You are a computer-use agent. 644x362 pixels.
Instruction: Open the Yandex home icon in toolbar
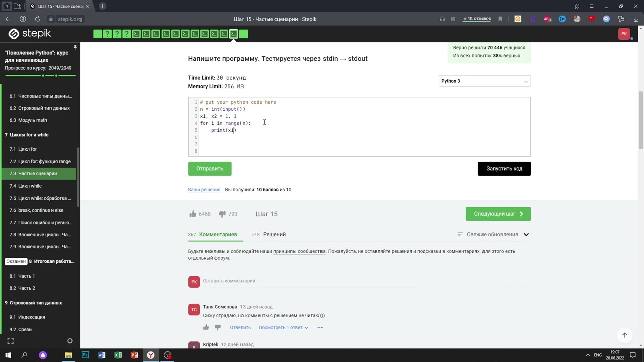pos(23,19)
